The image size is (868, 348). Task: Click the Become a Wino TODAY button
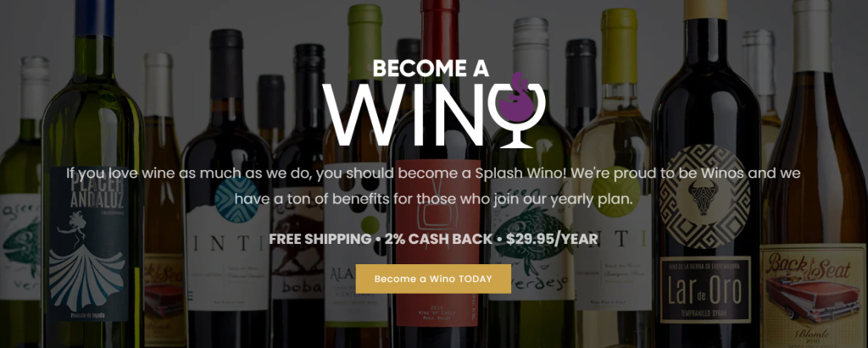(x=433, y=279)
